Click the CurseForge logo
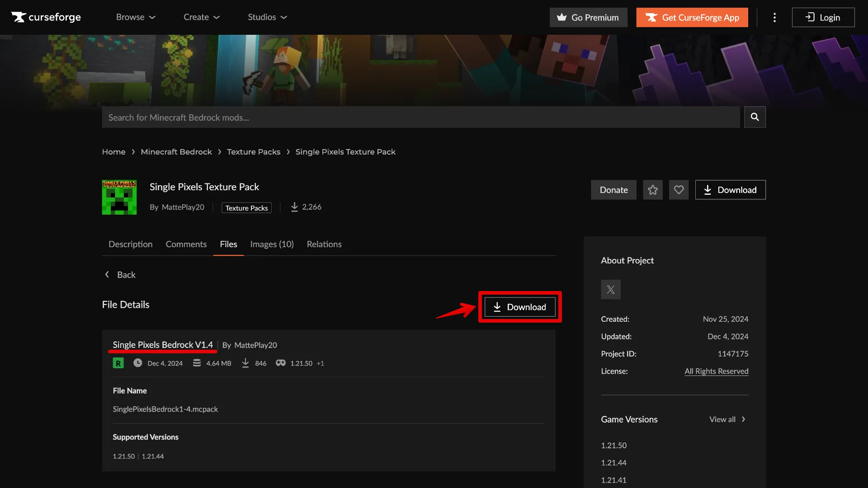 [46, 17]
